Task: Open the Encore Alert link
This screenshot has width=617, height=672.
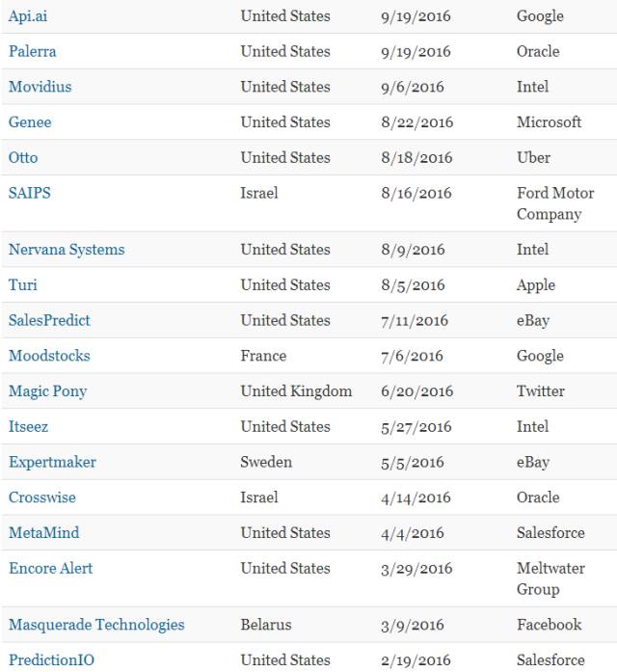Action: click(x=51, y=568)
